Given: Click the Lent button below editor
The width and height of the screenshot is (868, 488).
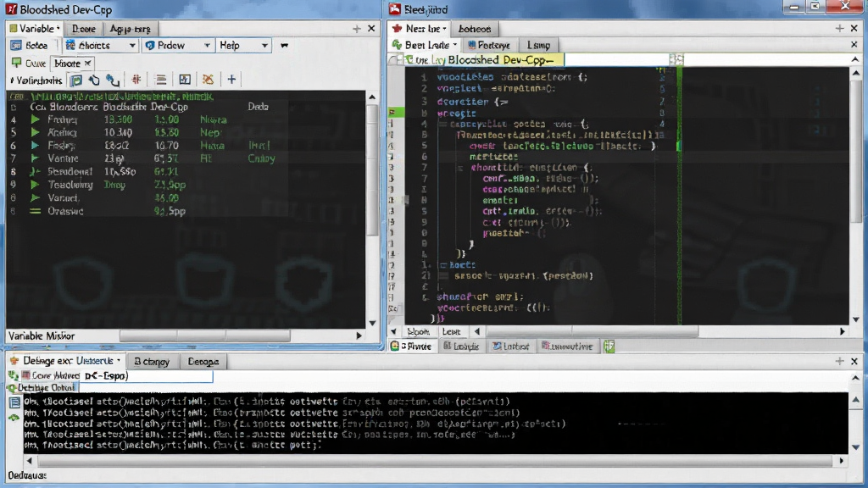Looking at the screenshot, I should pos(451,331).
